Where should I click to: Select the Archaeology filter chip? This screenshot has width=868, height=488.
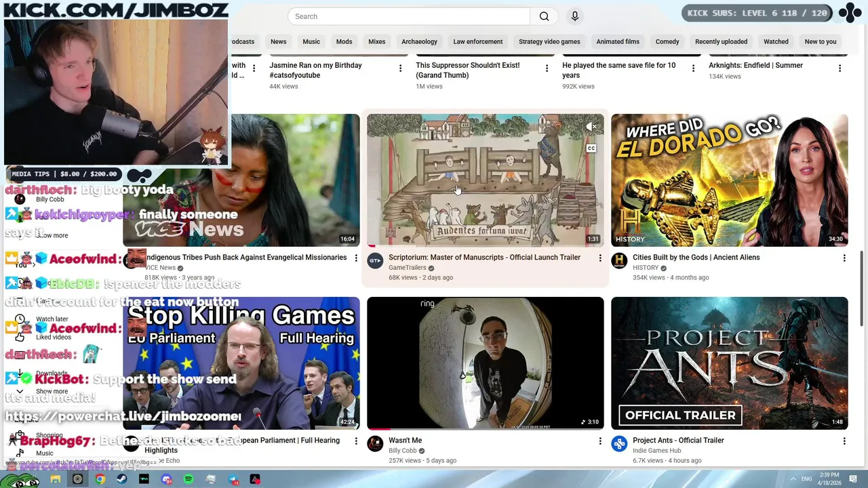coord(419,41)
